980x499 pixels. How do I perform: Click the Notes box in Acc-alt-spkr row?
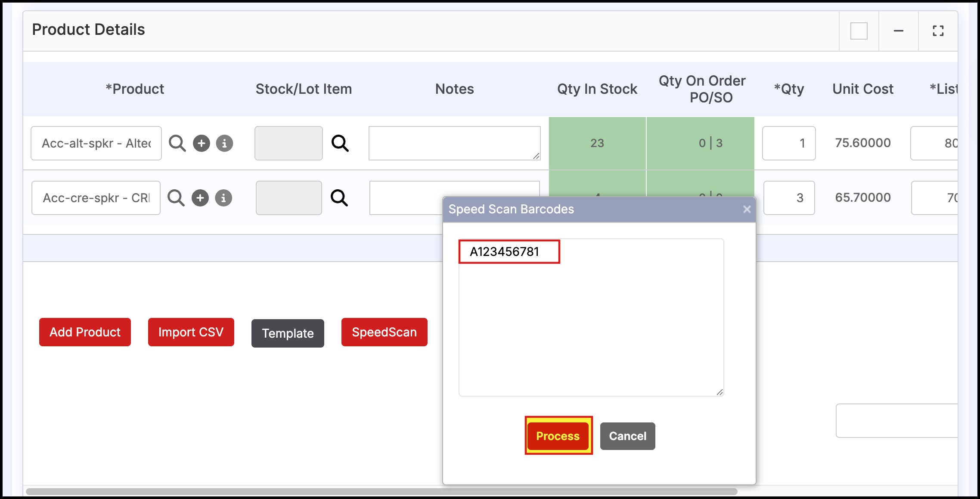click(455, 143)
